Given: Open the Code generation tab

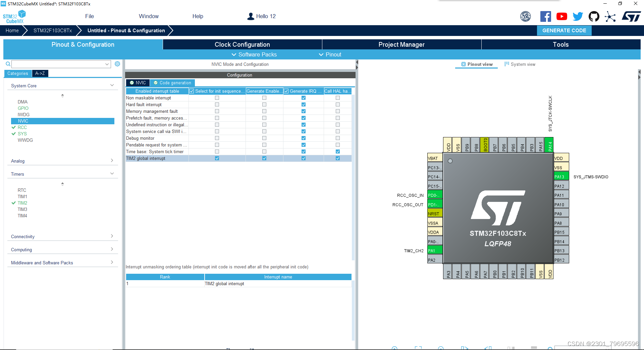Looking at the screenshot, I should click(x=172, y=83).
